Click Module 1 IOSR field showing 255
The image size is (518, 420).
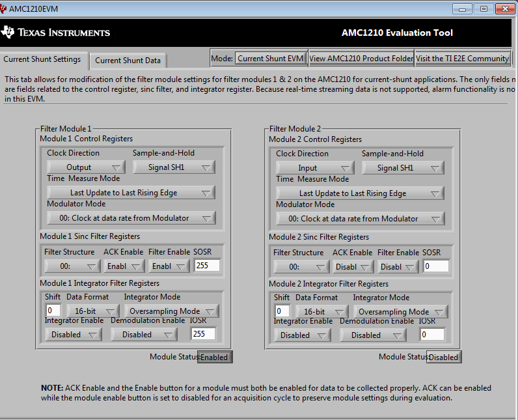203,334
